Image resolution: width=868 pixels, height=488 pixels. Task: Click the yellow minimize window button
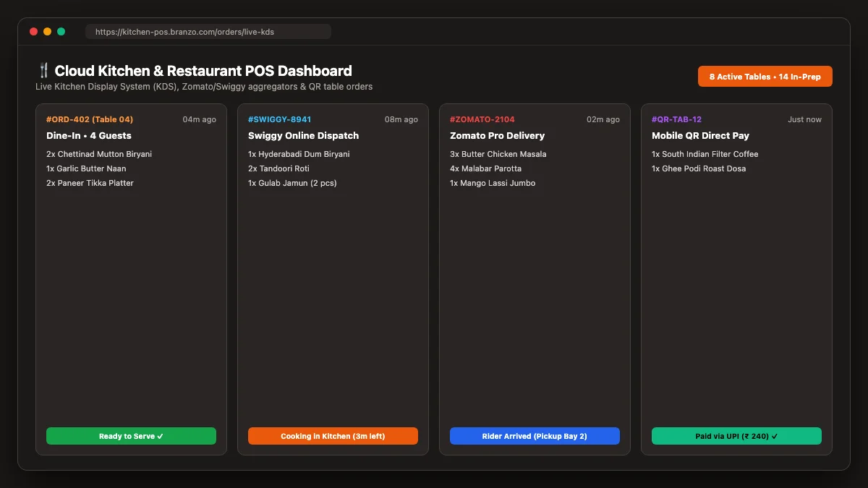tap(47, 32)
